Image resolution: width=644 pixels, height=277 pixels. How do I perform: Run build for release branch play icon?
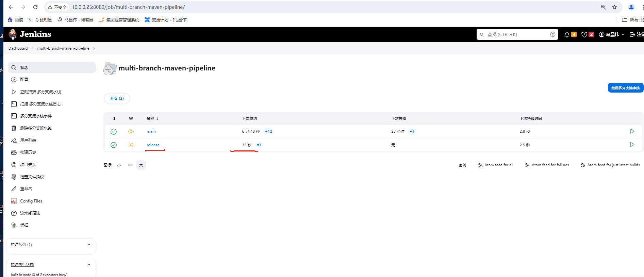pyautogui.click(x=632, y=145)
